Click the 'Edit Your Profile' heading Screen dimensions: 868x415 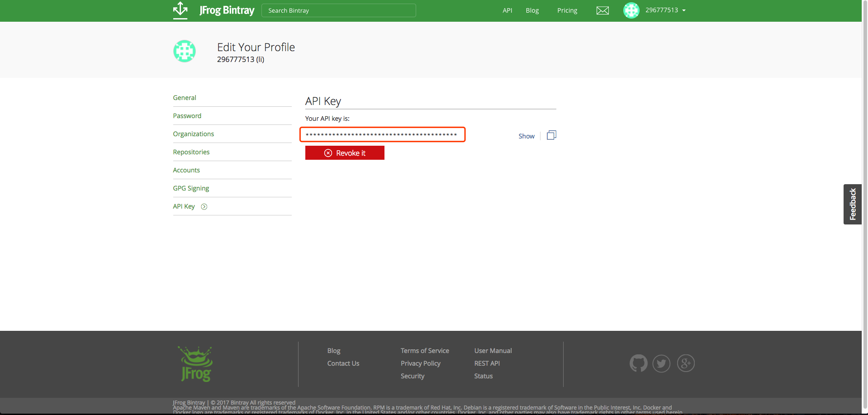tap(256, 47)
